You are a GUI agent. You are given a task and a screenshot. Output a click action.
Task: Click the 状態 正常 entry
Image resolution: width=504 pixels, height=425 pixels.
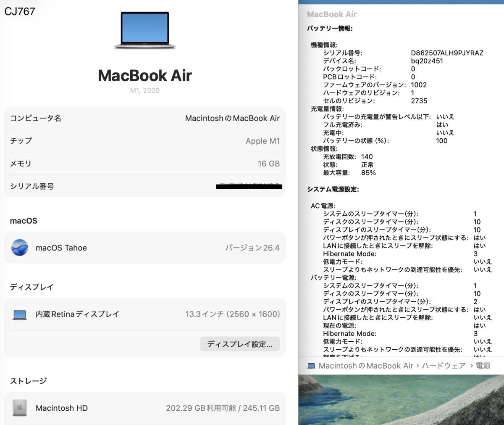[x=348, y=165]
